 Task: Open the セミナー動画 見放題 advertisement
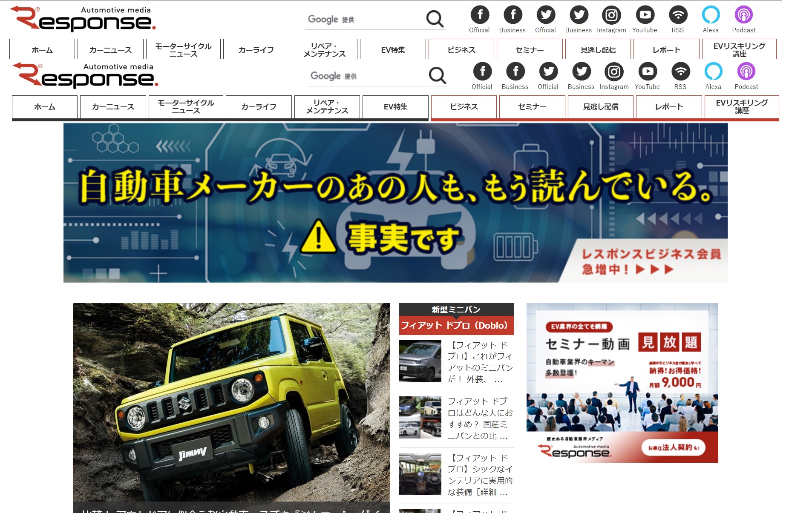point(622,383)
